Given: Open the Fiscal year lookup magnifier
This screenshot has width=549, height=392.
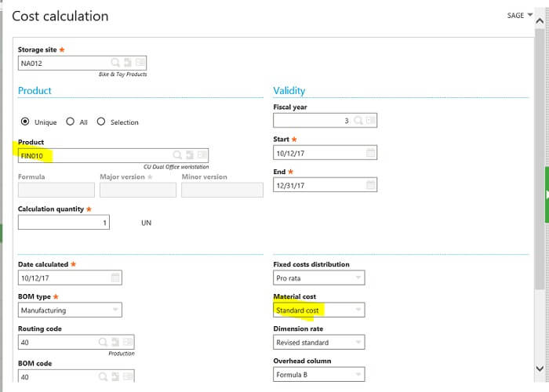Looking at the screenshot, I should pyautogui.click(x=358, y=121).
